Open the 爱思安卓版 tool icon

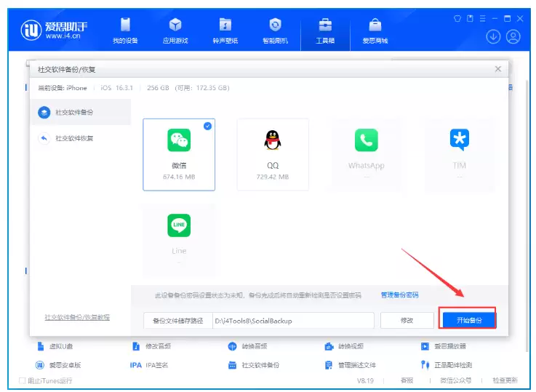[40, 365]
